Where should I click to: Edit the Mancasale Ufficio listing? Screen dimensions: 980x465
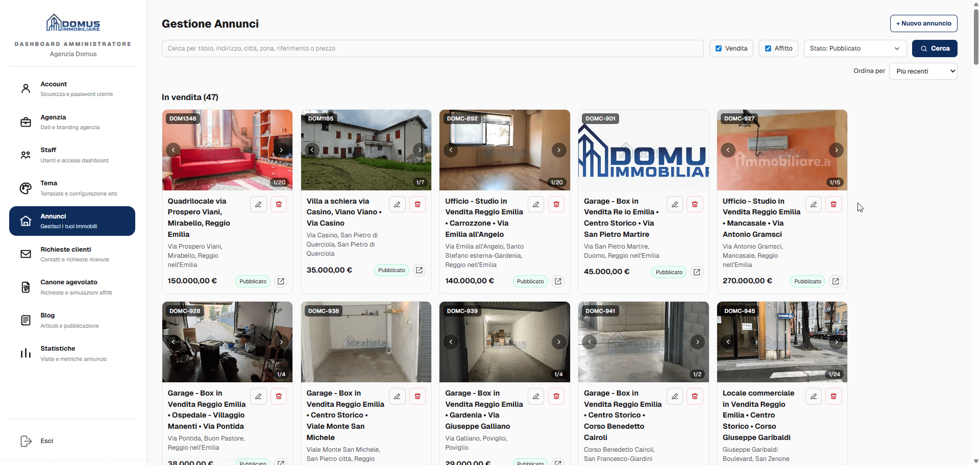coord(814,204)
